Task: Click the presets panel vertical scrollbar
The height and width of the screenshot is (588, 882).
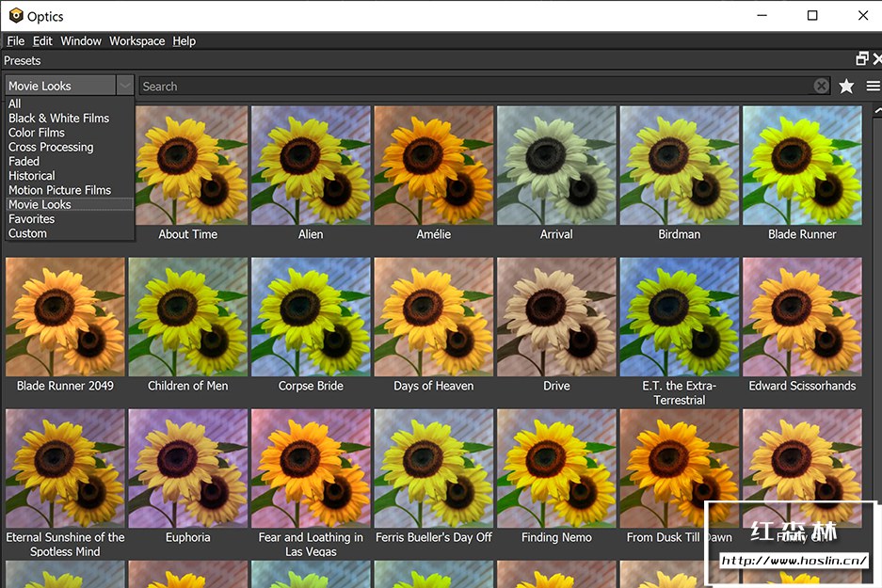Action: (x=876, y=282)
